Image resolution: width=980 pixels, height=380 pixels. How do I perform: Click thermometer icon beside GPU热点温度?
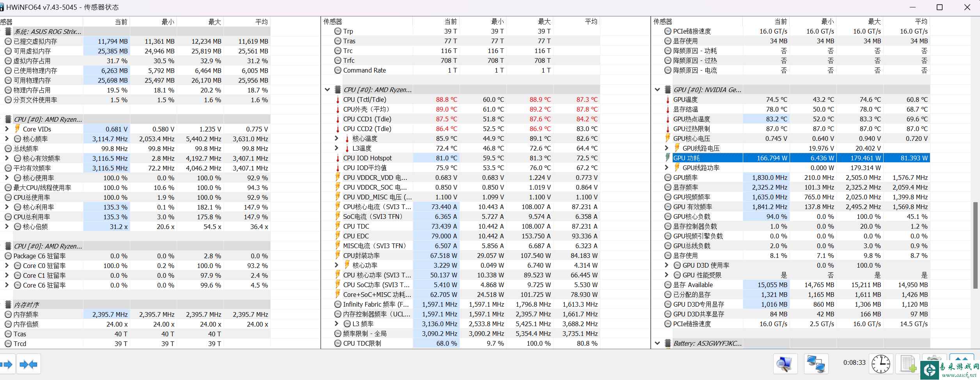coord(668,119)
